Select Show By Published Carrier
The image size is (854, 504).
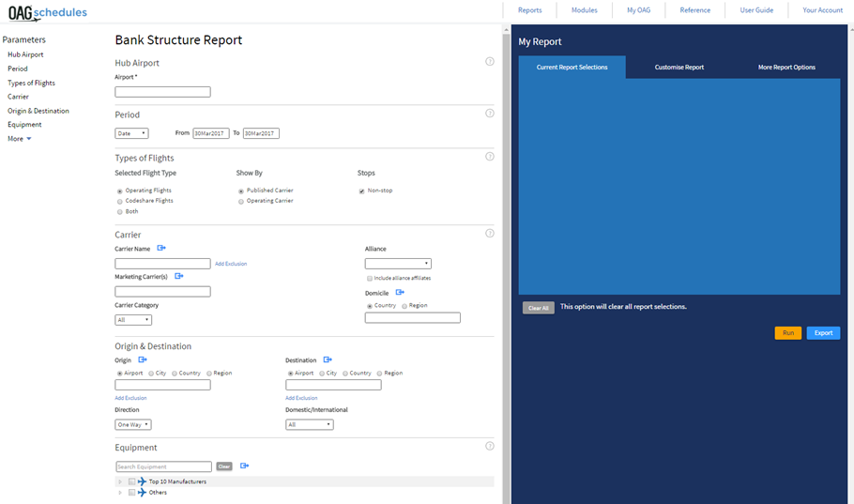coord(241,191)
